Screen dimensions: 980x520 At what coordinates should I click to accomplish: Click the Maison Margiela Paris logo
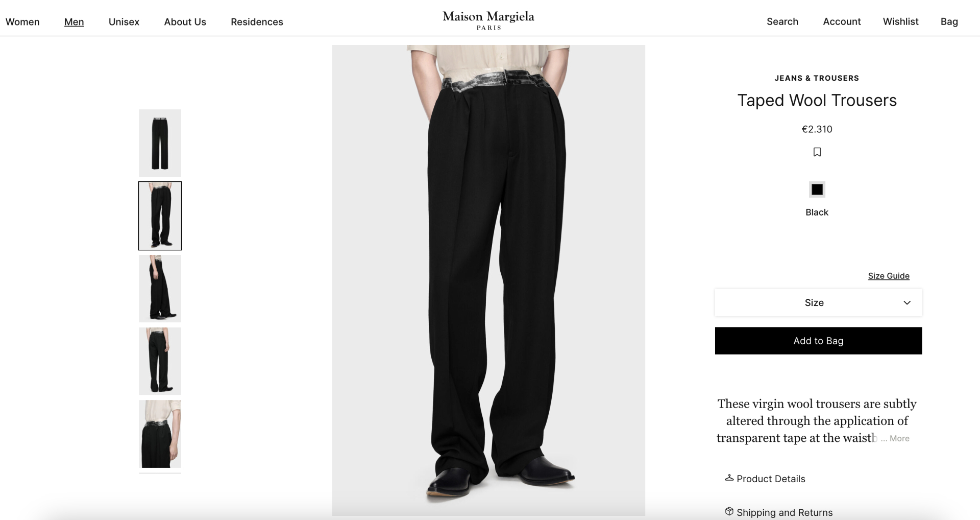click(x=488, y=20)
